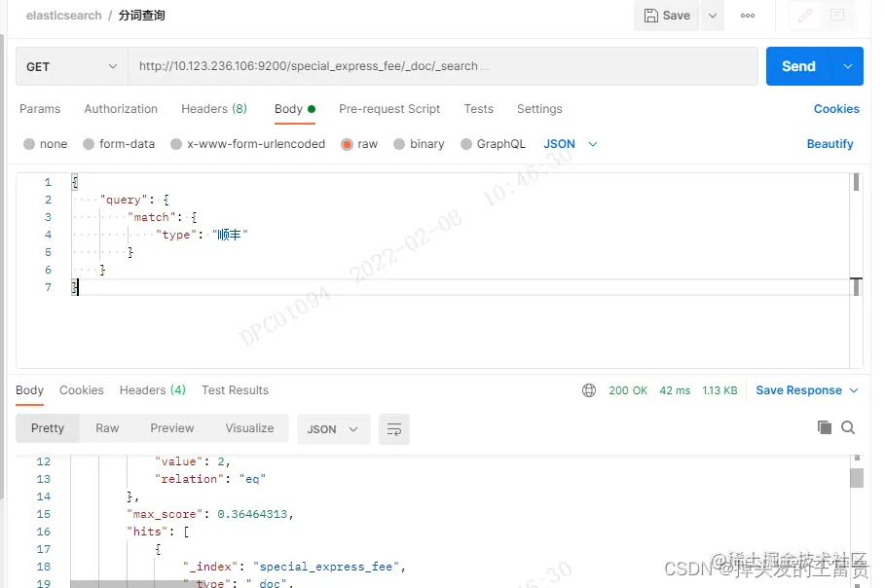Screen dimensions: 885x588
Task: Select the response Body tab
Action: tap(29, 390)
